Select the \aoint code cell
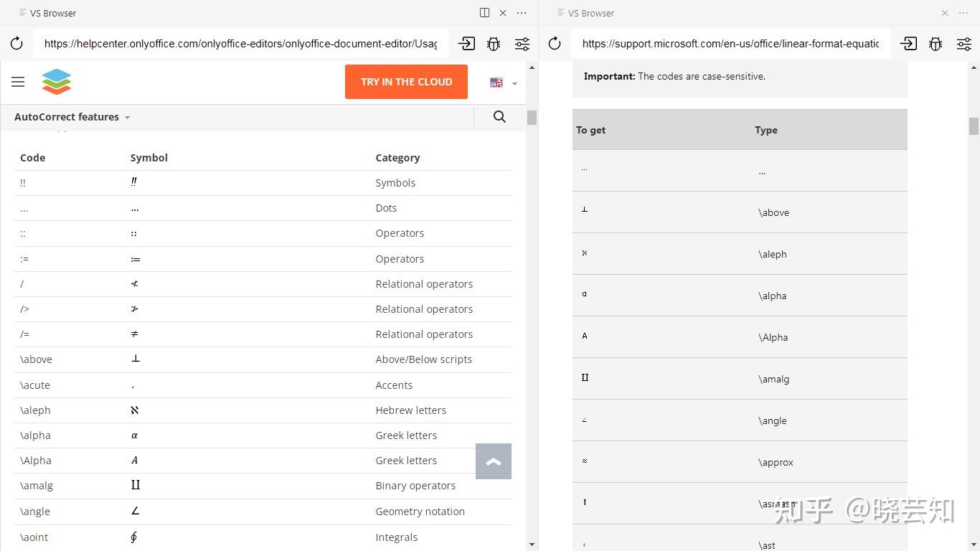 click(34, 537)
